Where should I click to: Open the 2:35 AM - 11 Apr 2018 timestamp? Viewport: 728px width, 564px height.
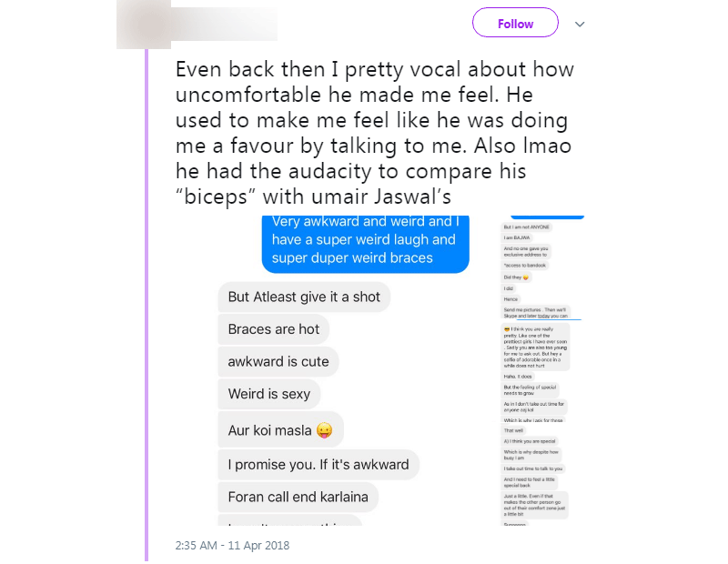[x=231, y=546]
